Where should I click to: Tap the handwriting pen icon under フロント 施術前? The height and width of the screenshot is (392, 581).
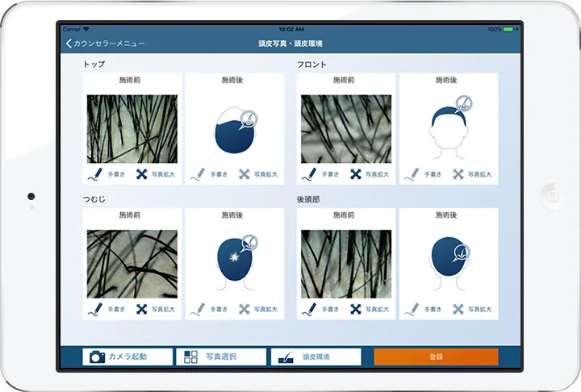point(309,173)
